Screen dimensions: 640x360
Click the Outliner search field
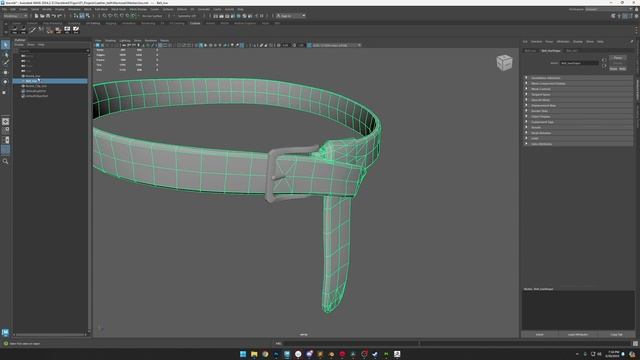(52, 51)
